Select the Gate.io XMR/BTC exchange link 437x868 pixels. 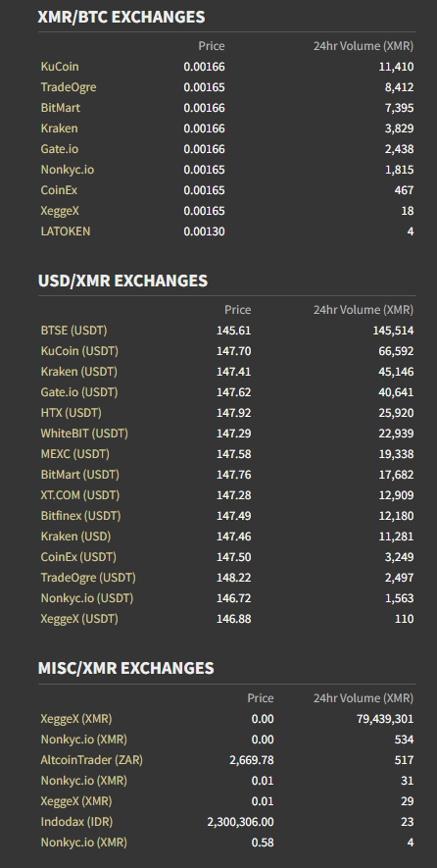57,149
